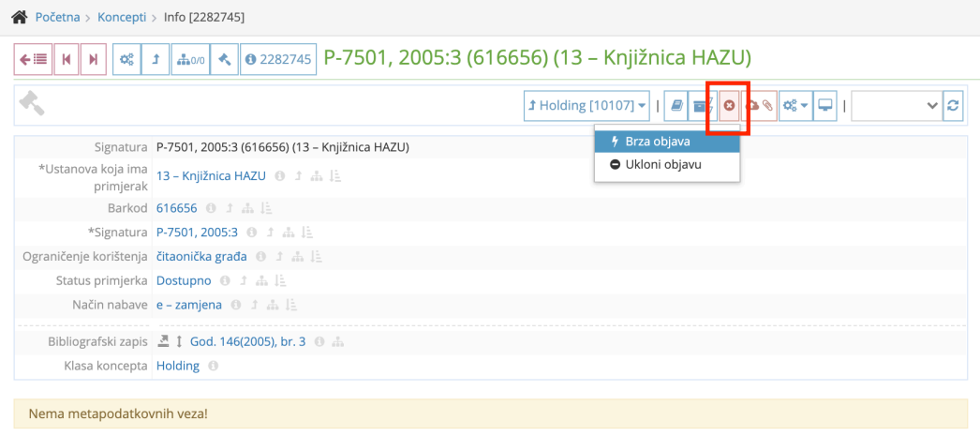Click the refresh icon beside the empty dropdown

pyautogui.click(x=954, y=106)
